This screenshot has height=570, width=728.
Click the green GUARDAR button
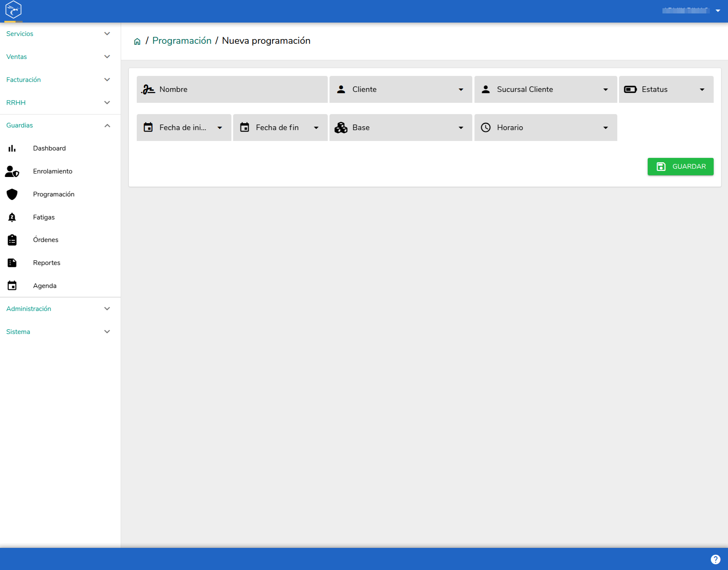pos(680,167)
